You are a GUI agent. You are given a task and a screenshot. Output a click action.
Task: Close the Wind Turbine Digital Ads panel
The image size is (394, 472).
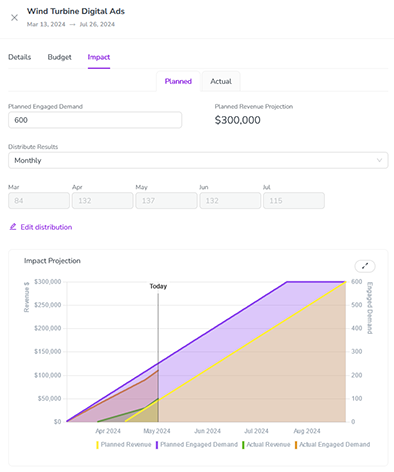[14, 18]
